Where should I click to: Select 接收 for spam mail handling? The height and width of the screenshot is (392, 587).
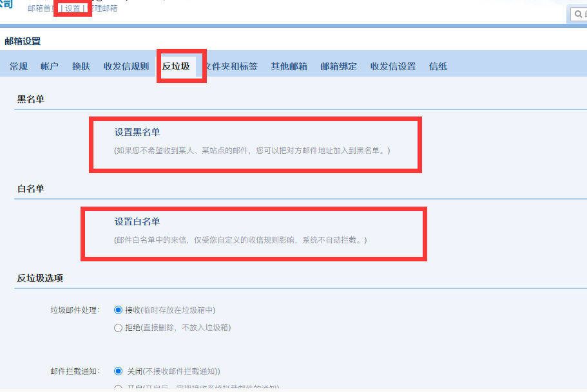[x=119, y=310]
